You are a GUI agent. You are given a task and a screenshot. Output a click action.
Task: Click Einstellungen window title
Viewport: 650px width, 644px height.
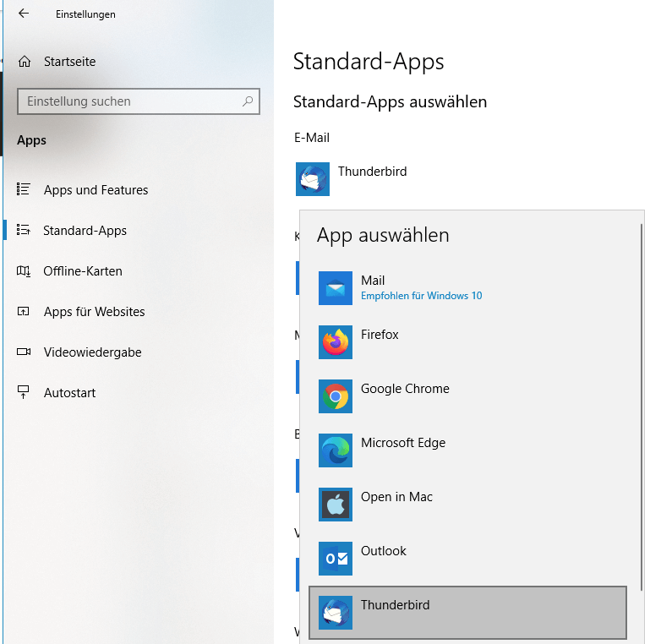pos(86,14)
